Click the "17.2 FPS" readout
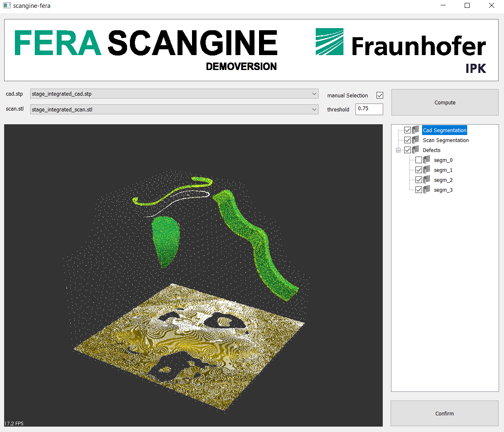This screenshot has width=504, height=432. pyautogui.click(x=14, y=423)
